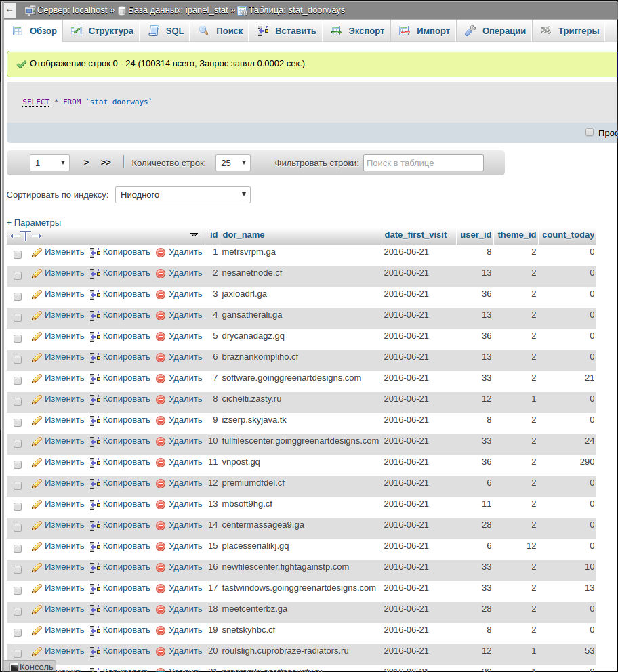Click delete icon in vnpost.gq row
618x672 pixels.
tap(161, 463)
